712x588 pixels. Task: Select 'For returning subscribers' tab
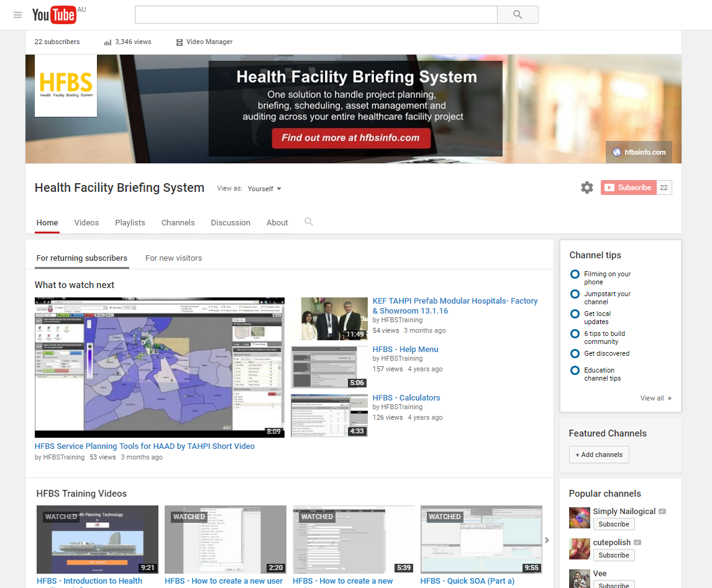pyautogui.click(x=82, y=258)
